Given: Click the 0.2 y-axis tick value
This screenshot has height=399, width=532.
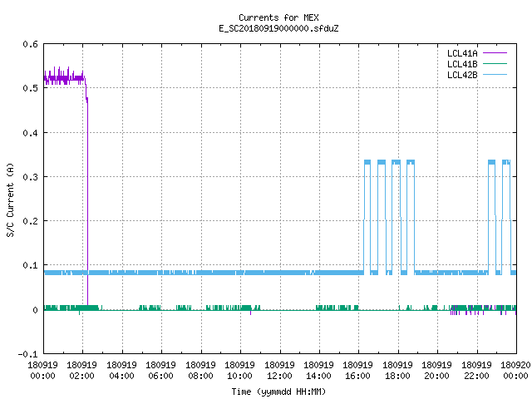Looking at the screenshot, I should [x=31, y=221].
